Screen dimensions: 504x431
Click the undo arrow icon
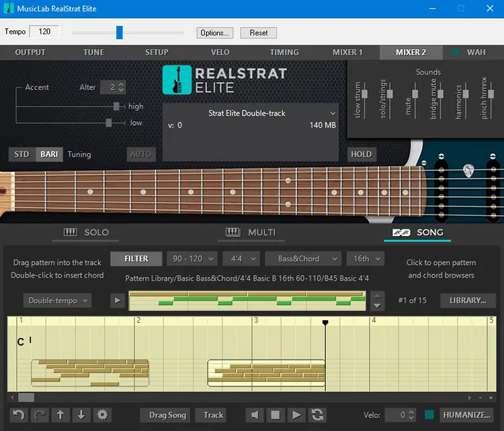tap(19, 415)
